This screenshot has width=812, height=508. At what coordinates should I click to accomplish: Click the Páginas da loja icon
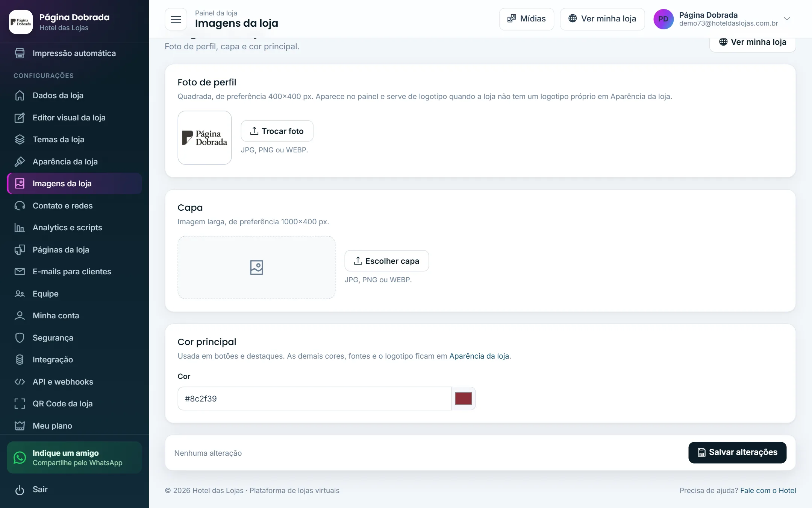pos(20,250)
